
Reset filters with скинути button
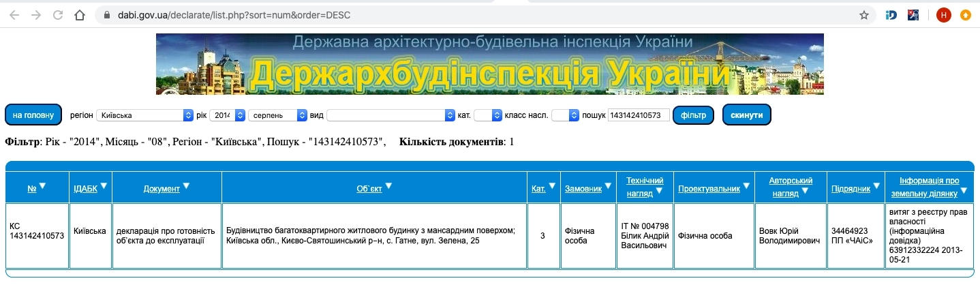pyautogui.click(x=747, y=115)
